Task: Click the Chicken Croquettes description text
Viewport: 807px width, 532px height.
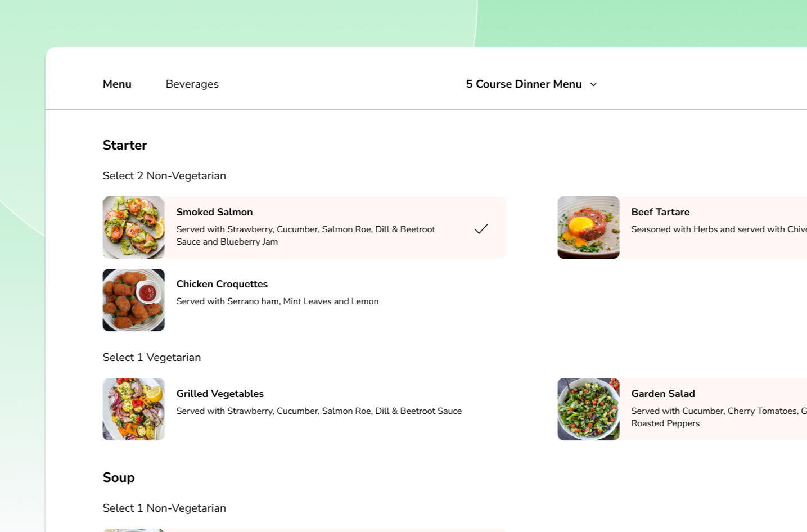Action: point(277,301)
